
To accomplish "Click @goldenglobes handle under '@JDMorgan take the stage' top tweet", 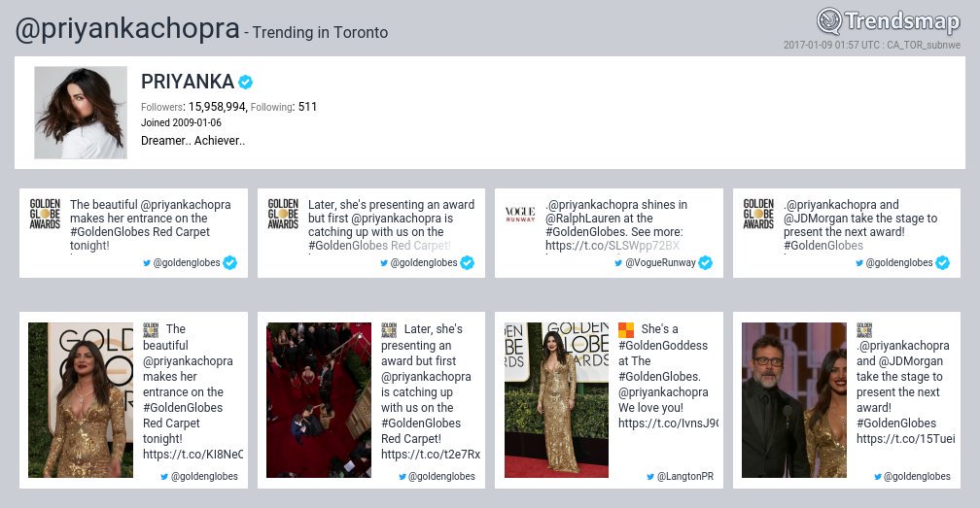I will tap(898, 262).
